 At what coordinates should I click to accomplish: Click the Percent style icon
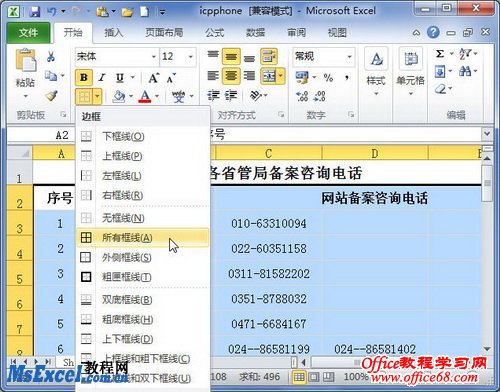pos(328,78)
